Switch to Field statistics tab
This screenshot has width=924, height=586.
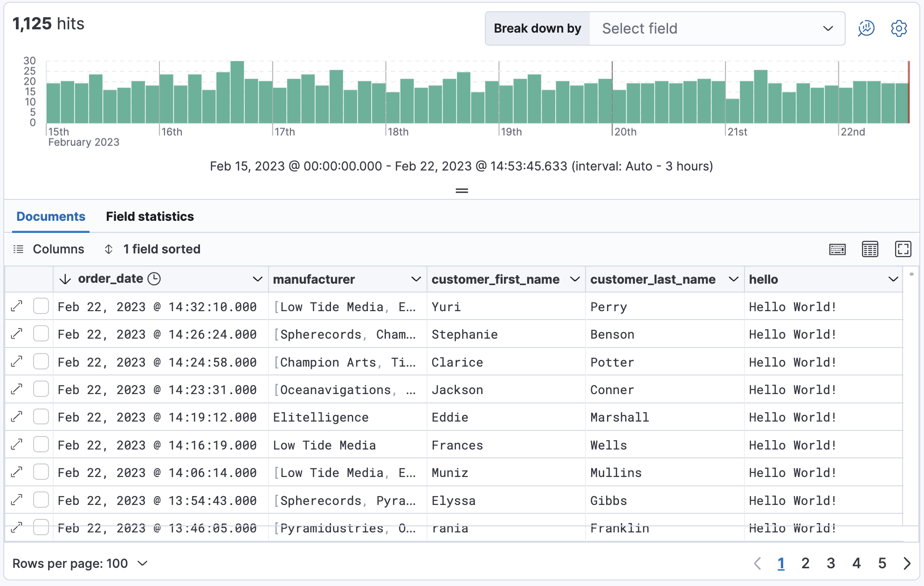(x=150, y=217)
